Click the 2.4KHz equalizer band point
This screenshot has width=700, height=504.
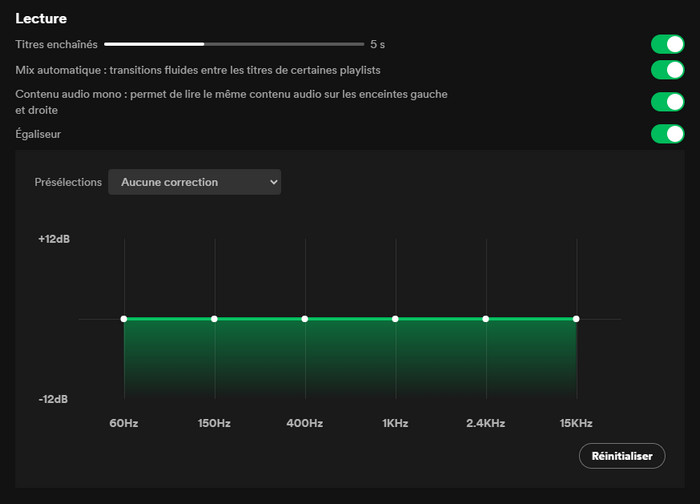click(x=486, y=319)
